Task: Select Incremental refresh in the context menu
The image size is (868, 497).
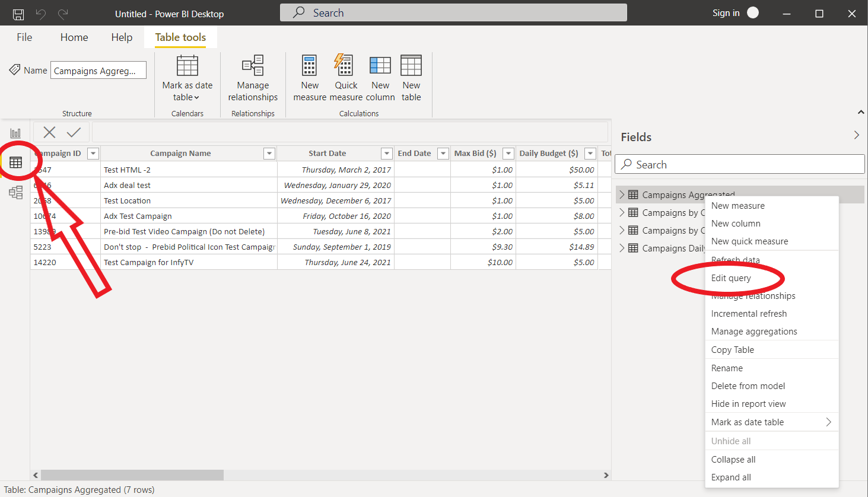Action: coord(749,314)
